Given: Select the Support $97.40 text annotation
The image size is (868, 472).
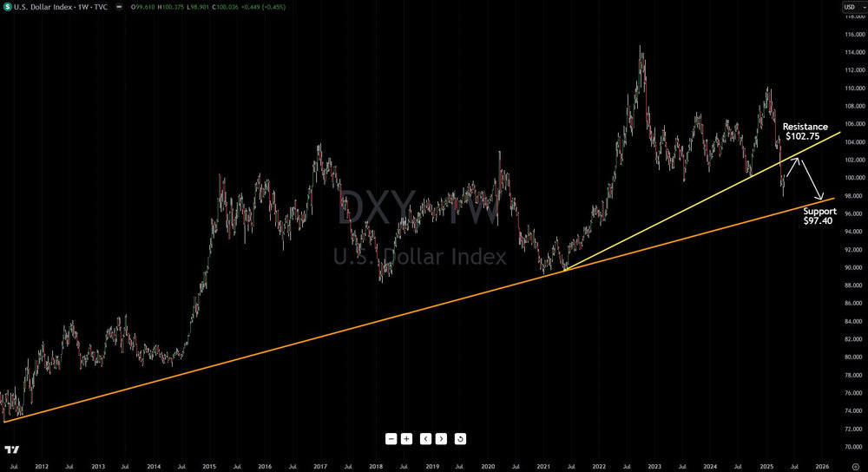Looking at the screenshot, I should (x=819, y=216).
